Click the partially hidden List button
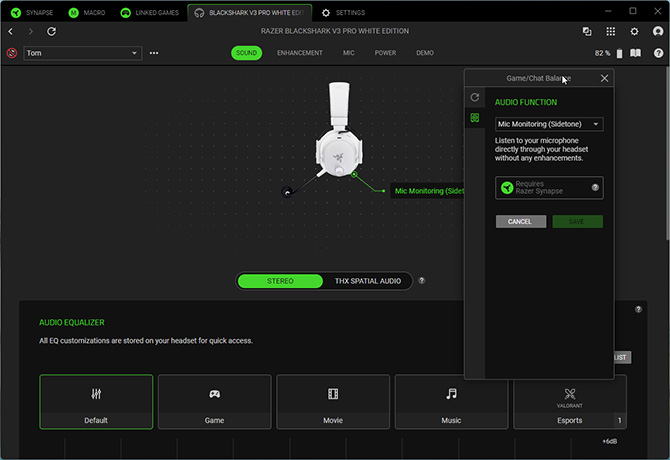 622,357
